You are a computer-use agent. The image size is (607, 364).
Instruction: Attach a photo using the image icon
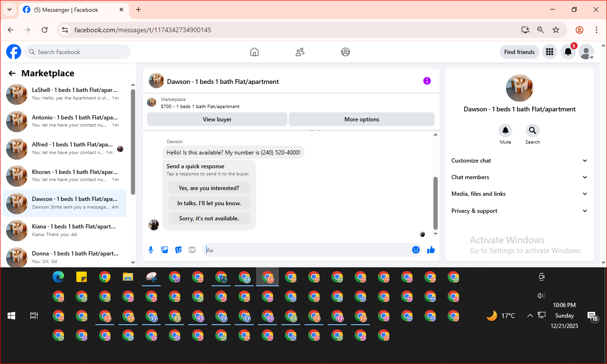165,250
